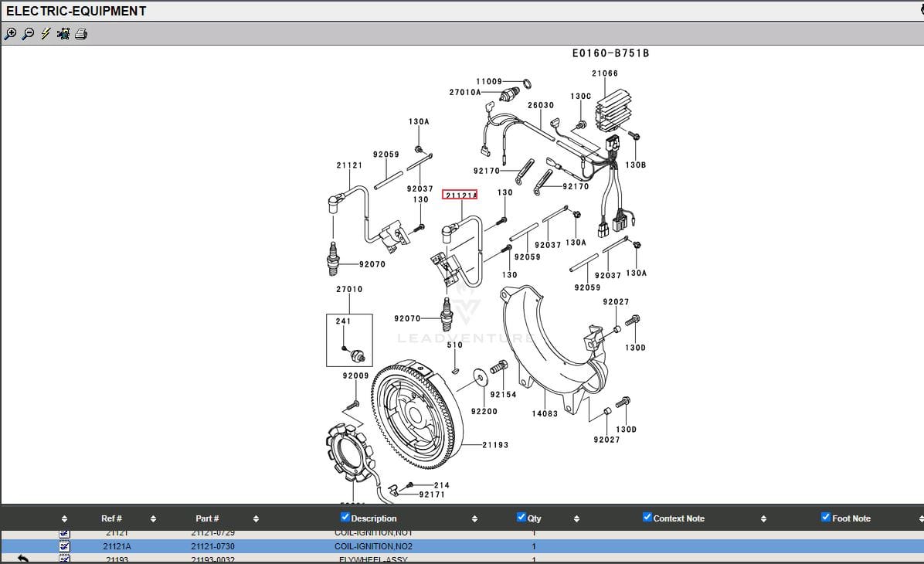Click the 21066 callout label in diagram
The width and height of the screenshot is (924, 564).
605,73
